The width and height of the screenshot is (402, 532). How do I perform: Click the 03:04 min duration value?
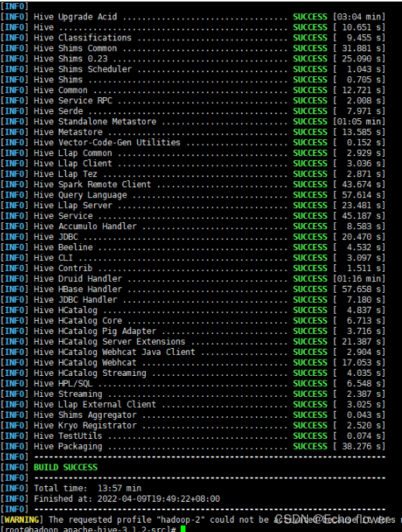point(359,16)
